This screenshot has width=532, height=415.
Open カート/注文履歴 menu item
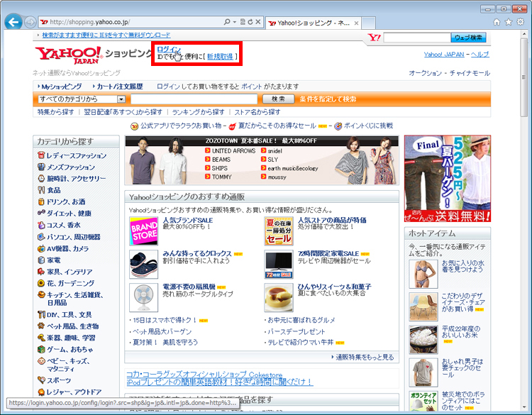pyautogui.click(x=120, y=87)
